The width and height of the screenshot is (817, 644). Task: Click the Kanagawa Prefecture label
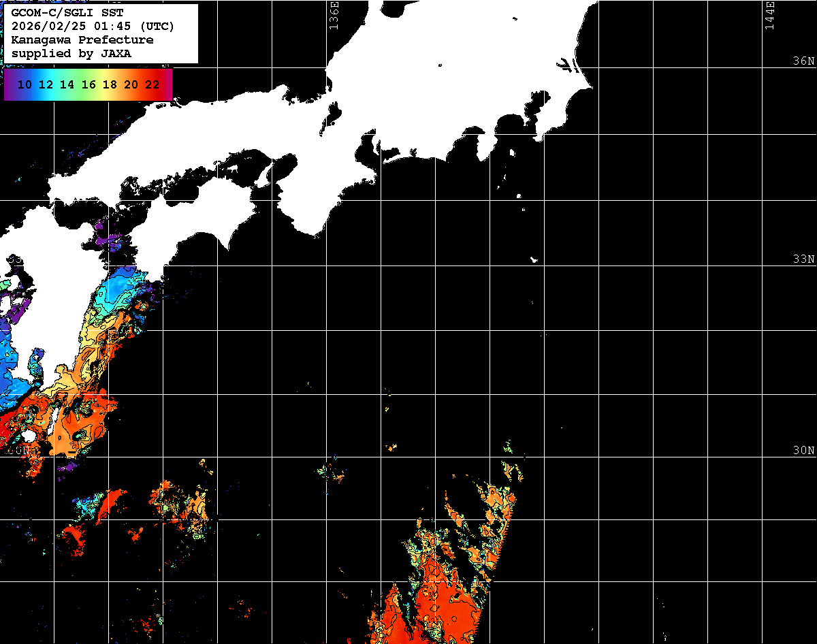(82, 40)
